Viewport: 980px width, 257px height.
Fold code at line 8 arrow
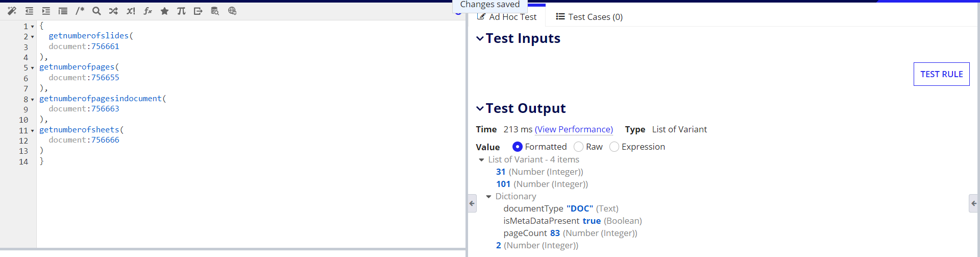coord(32,100)
